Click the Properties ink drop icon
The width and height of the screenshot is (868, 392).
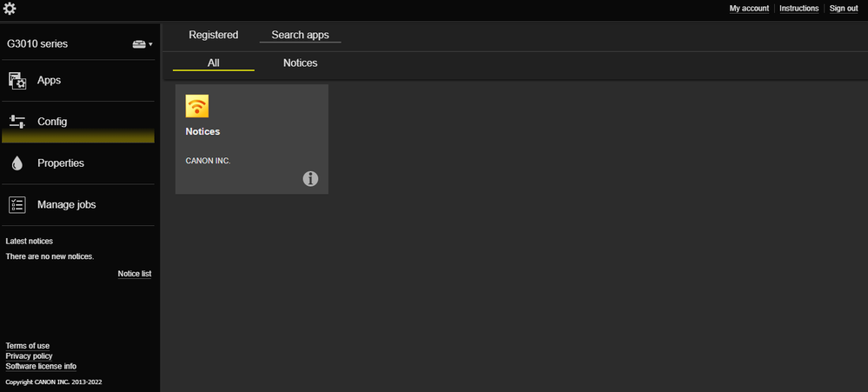17,163
